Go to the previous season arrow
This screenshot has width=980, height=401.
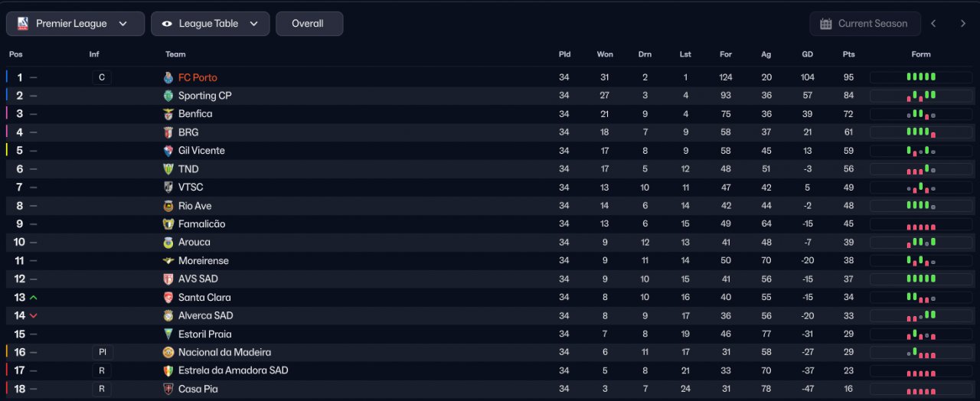(933, 24)
